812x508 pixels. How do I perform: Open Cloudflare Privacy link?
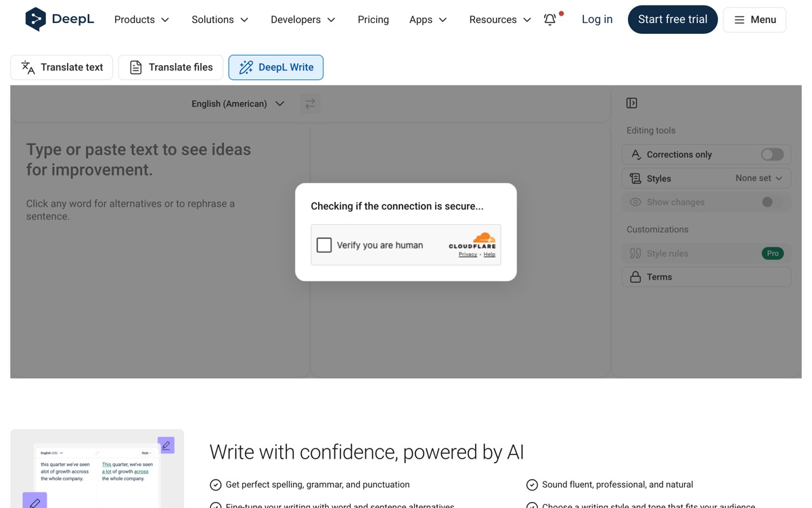(x=468, y=255)
